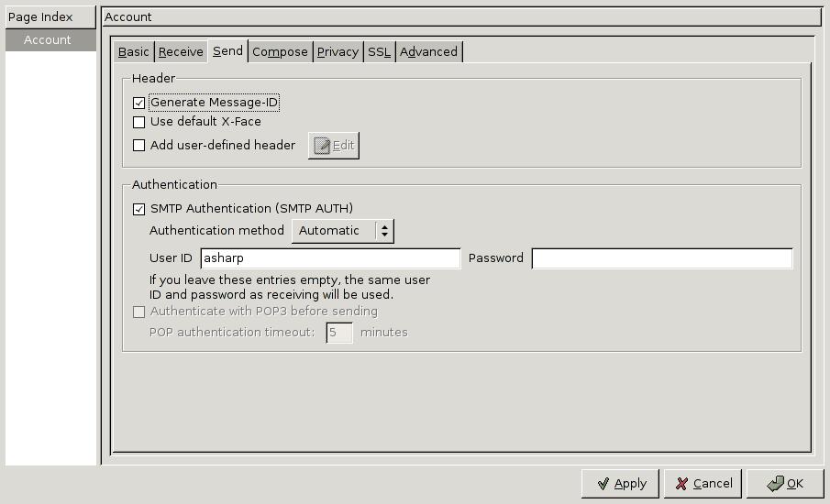Viewport: 830px width, 504px height.
Task: Click the Cancel X icon
Action: pyautogui.click(x=681, y=484)
